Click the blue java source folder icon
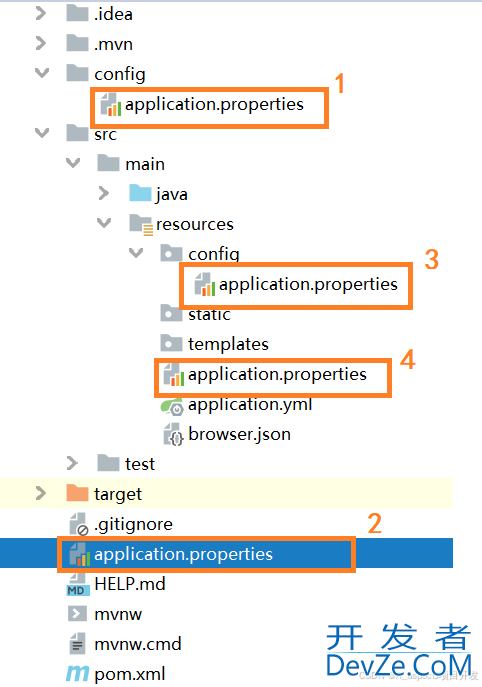Image resolution: width=482 pixels, height=687 pixels. pyautogui.click(x=140, y=193)
